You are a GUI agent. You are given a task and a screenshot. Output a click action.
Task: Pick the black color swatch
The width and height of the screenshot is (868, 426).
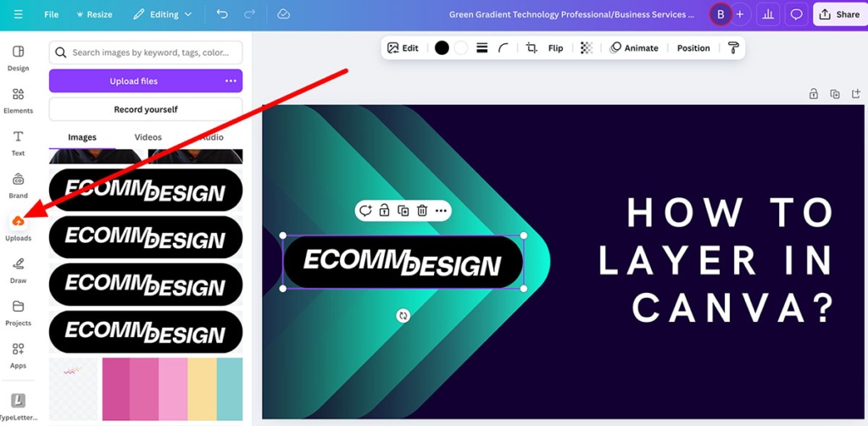tap(442, 48)
